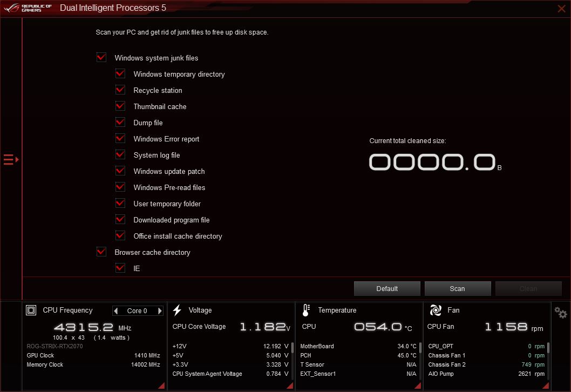Click the Temperature list scrollbar
Screen dimensions: 571x392
(x=420, y=348)
